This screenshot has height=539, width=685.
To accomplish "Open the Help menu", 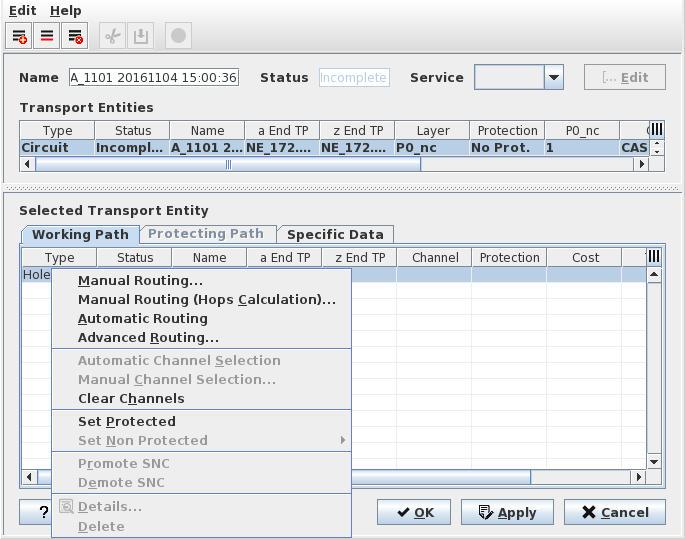I will [x=66, y=10].
